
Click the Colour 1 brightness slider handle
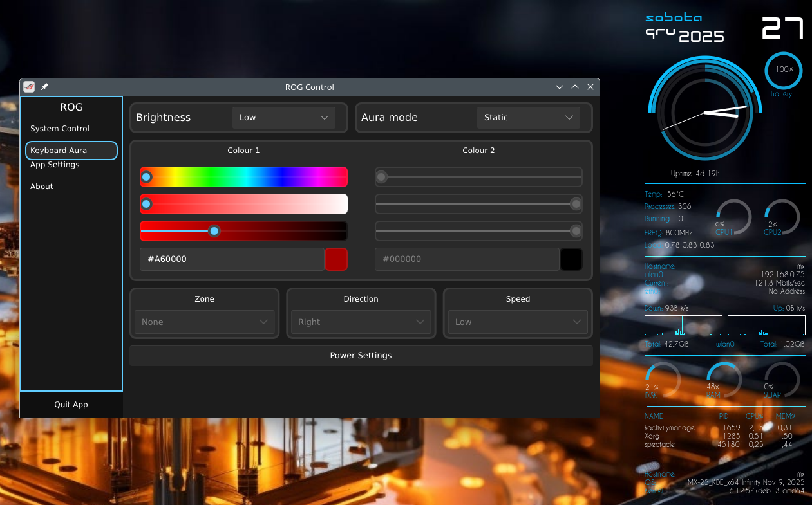(x=214, y=231)
